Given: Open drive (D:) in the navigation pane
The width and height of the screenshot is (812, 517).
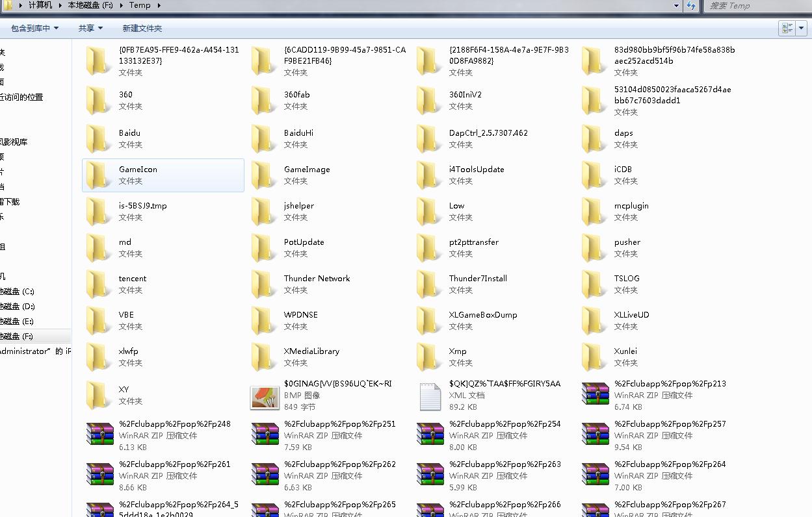Looking at the screenshot, I should (18, 307).
